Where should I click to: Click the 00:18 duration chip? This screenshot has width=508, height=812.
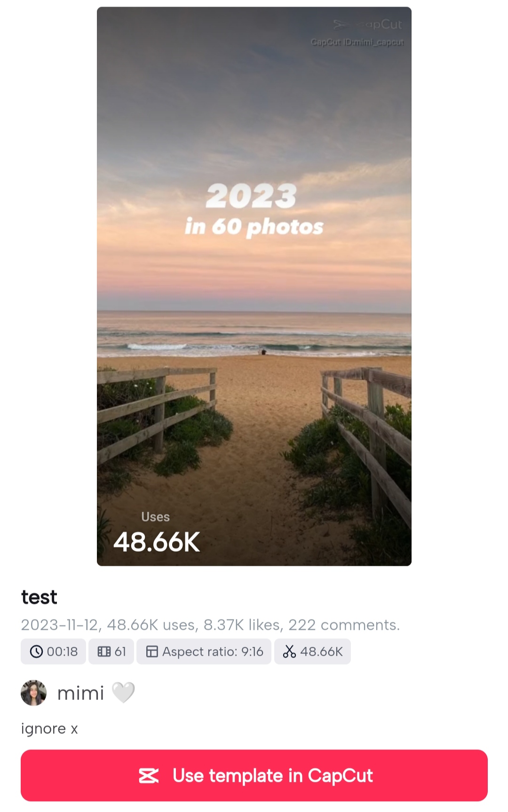53,651
